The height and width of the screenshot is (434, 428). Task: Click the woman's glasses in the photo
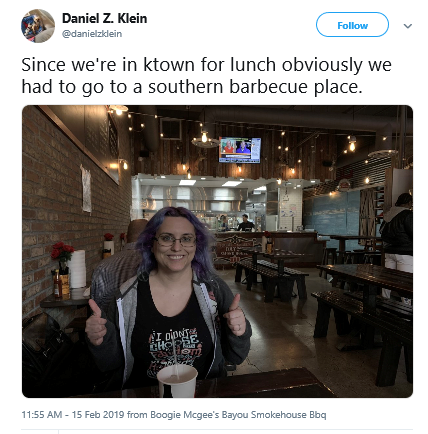[x=175, y=240]
